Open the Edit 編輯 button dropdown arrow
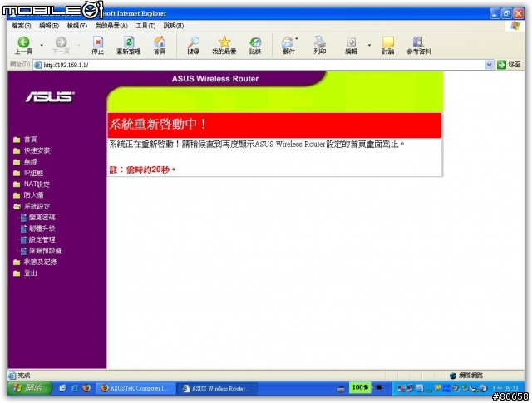 click(x=369, y=45)
